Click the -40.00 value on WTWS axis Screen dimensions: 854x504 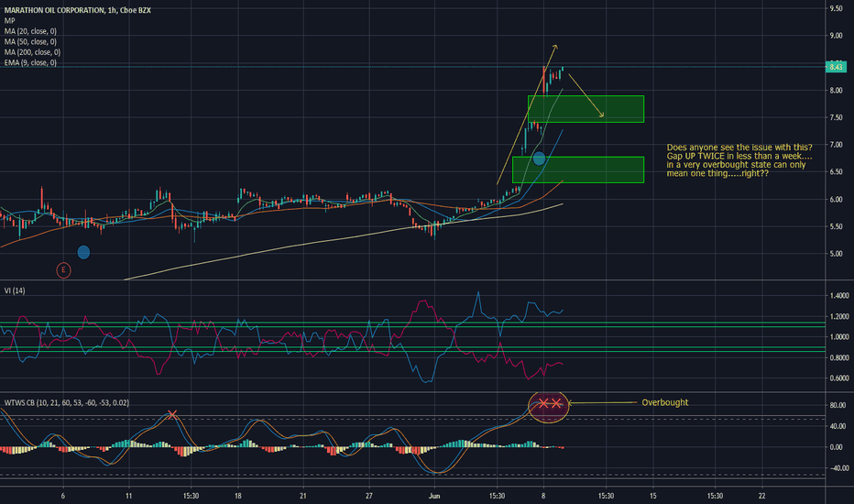(x=838, y=468)
